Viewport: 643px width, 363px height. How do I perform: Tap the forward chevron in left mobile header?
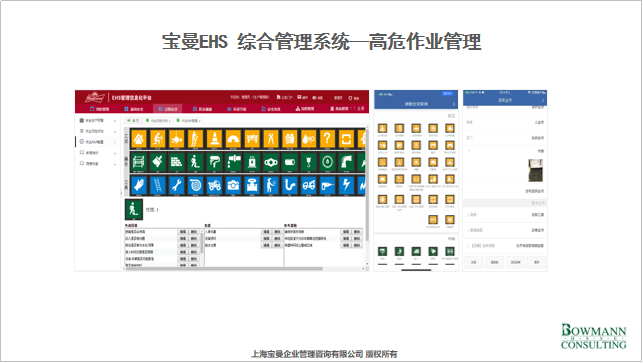click(x=454, y=104)
